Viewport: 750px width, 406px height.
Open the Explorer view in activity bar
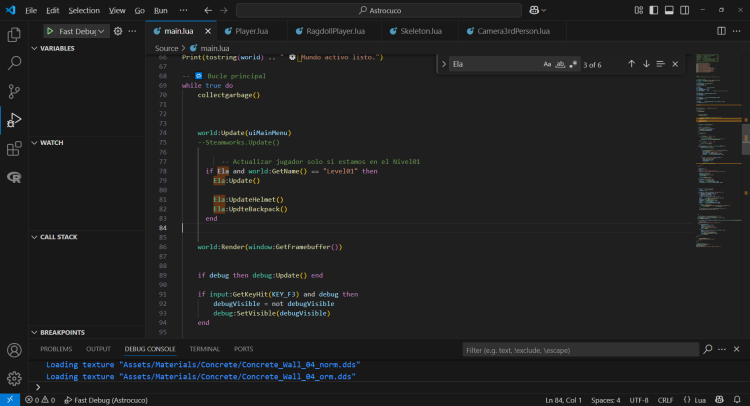coord(14,34)
